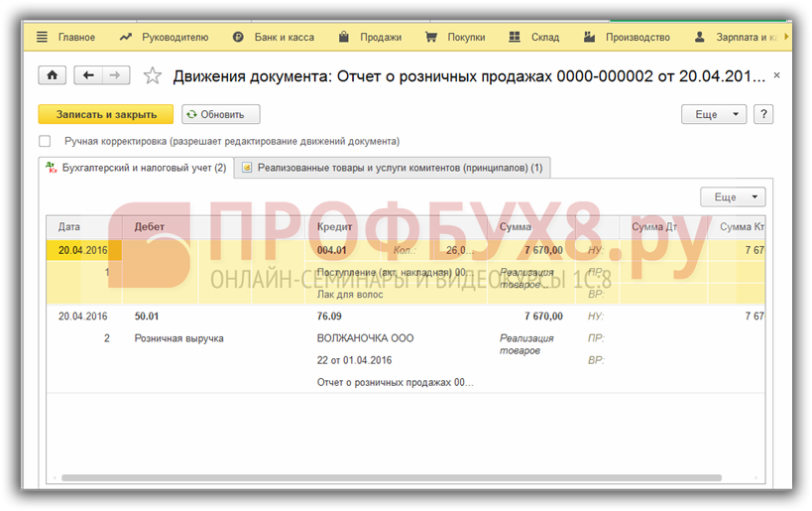Open the Продажи section
The width and height of the screenshot is (812, 511).
[381, 38]
